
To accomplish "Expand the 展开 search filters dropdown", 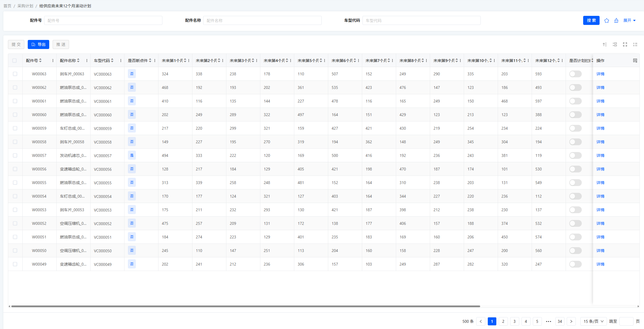I will pos(629,20).
